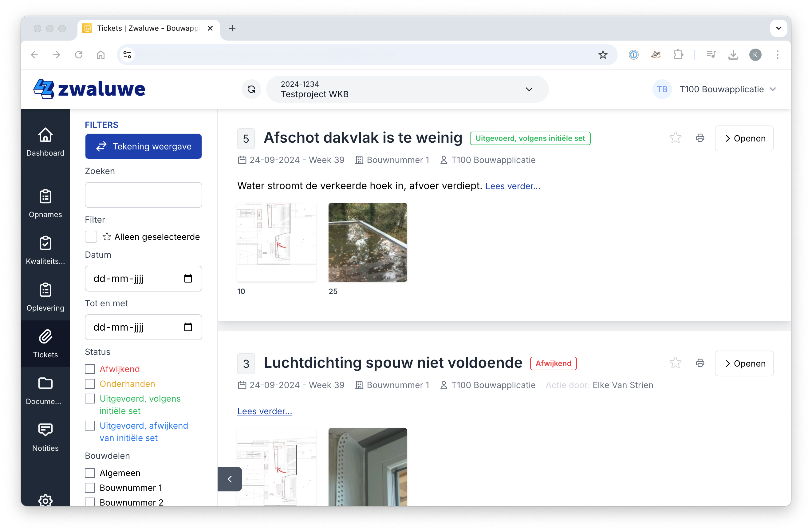Click the 'Afschot dakvlak is te weinig' title
Image resolution: width=812 pixels, height=532 pixels.
(363, 138)
